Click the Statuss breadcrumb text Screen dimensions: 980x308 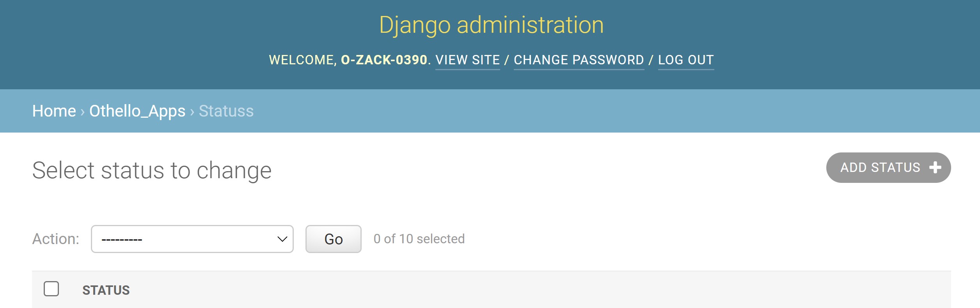tap(226, 111)
